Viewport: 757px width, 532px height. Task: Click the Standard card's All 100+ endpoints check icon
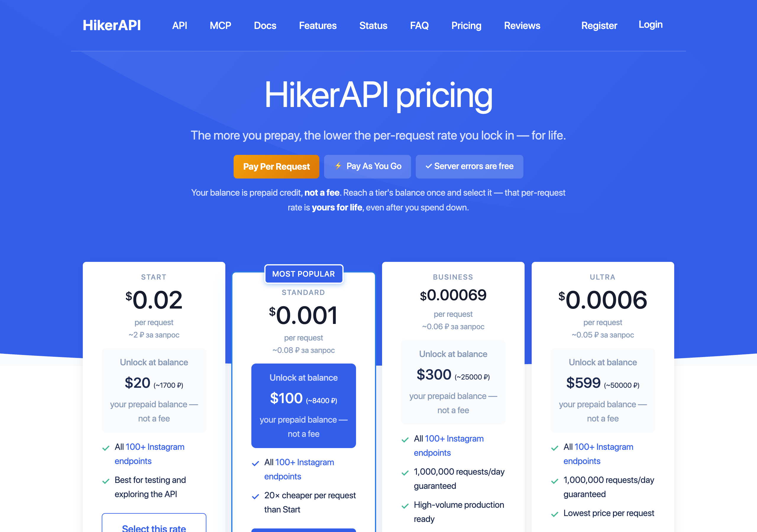tap(255, 463)
